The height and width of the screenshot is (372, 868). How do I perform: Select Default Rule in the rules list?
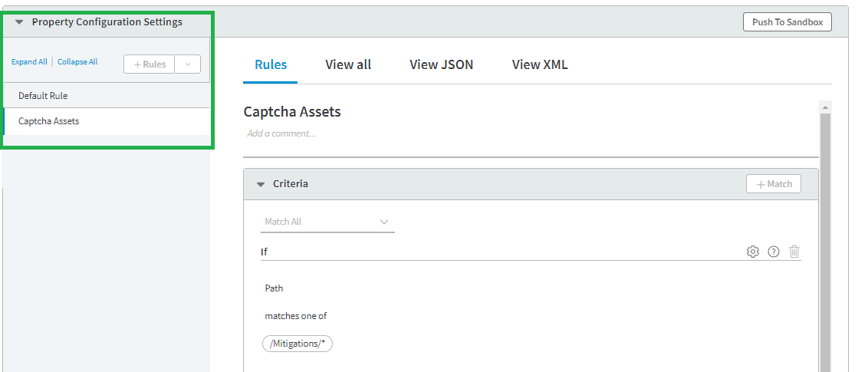point(43,96)
